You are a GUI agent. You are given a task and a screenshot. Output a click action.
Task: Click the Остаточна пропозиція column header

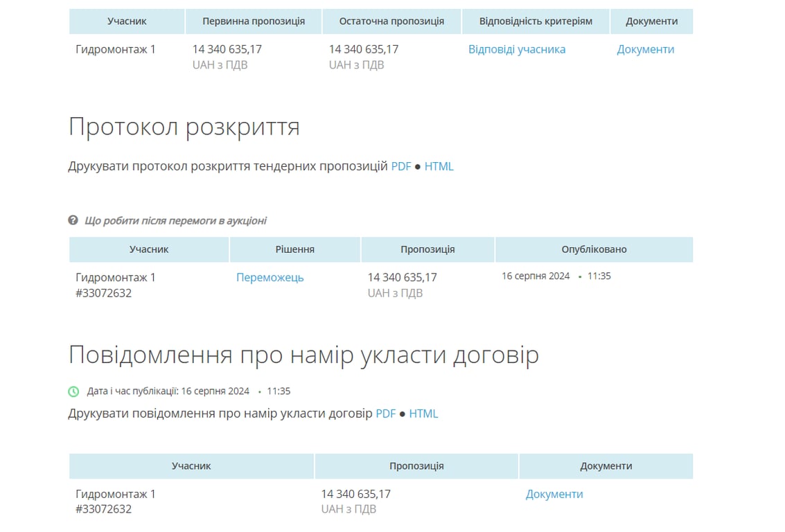pyautogui.click(x=393, y=21)
